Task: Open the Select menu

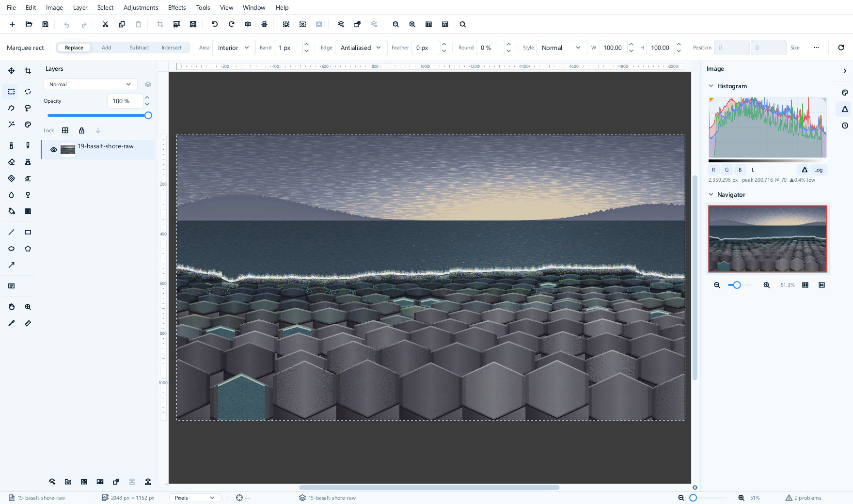Action: click(x=105, y=7)
